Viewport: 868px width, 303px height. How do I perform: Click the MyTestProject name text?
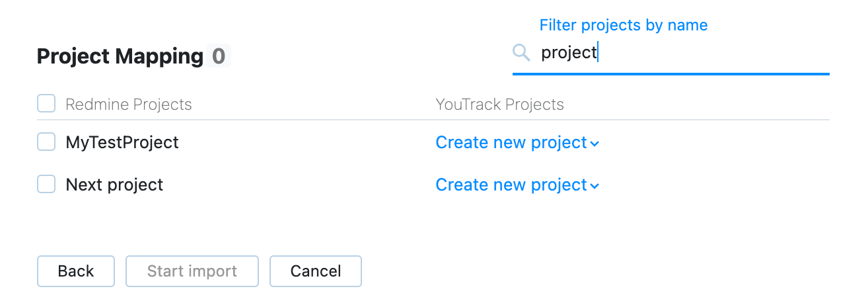122,142
